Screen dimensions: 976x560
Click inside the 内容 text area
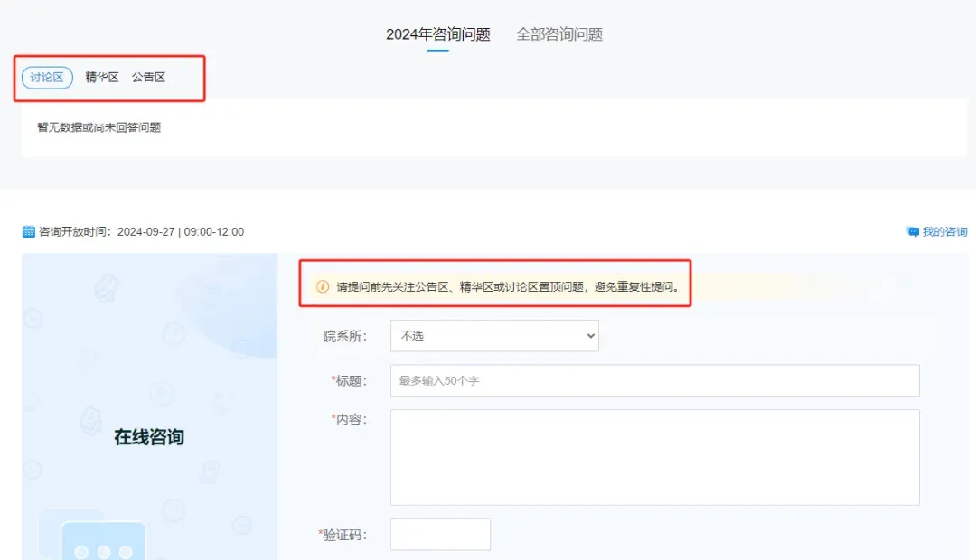(x=654, y=456)
